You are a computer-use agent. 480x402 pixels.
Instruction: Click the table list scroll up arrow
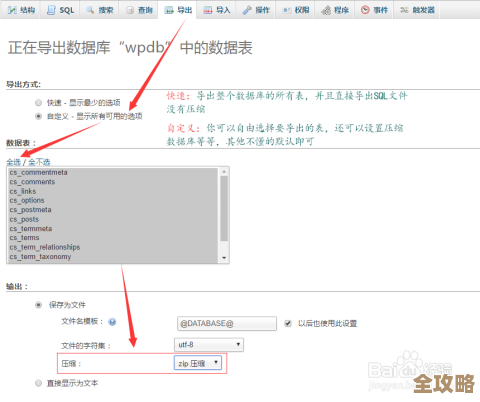click(224, 171)
